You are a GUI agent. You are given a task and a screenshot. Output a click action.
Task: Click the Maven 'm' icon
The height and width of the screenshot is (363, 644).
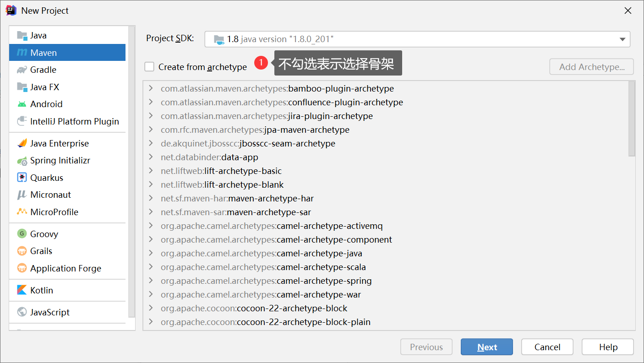point(22,53)
